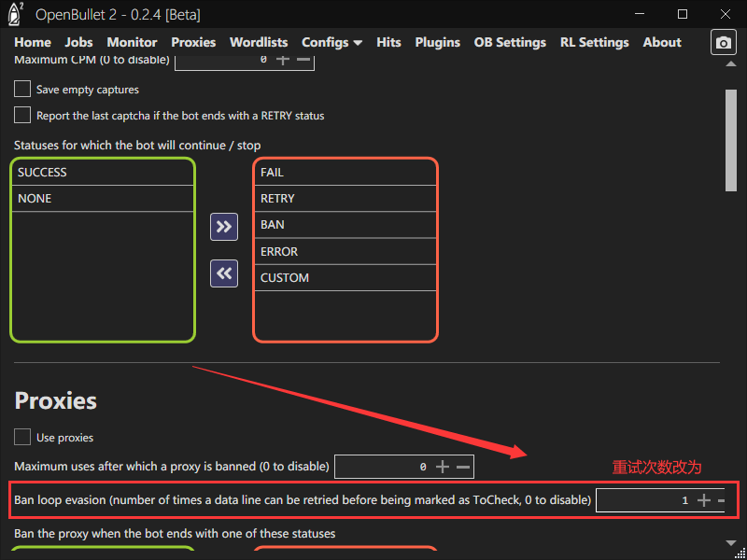This screenshot has height=560, width=747.
Task: Decrease maximum proxy uses with minus
Action: pyautogui.click(x=462, y=466)
